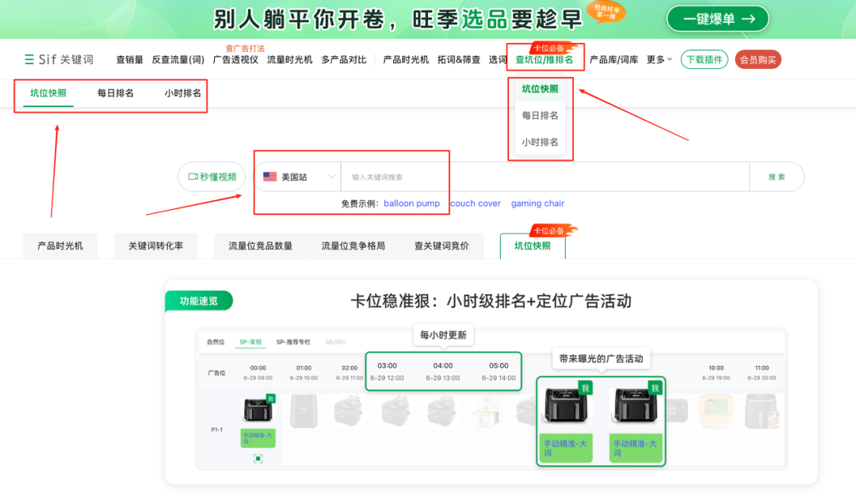Click the balloon pump example link
The width and height of the screenshot is (856, 504).
point(412,204)
